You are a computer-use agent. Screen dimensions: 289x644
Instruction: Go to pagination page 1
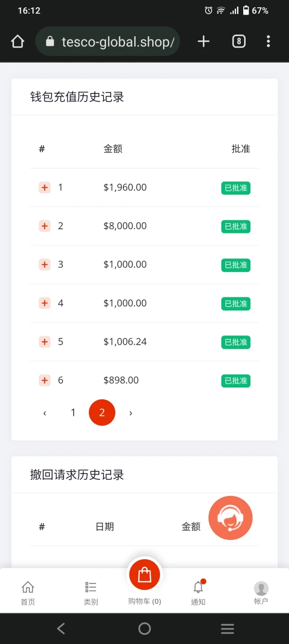click(73, 412)
